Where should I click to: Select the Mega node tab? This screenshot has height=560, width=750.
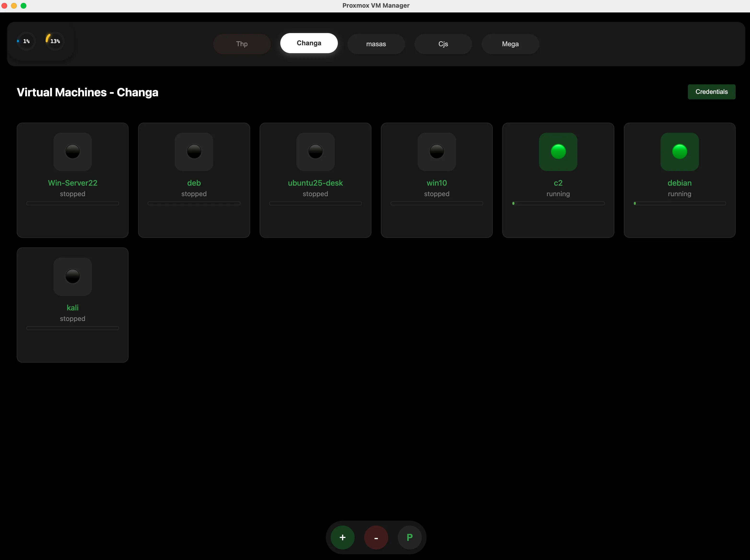pyautogui.click(x=510, y=44)
